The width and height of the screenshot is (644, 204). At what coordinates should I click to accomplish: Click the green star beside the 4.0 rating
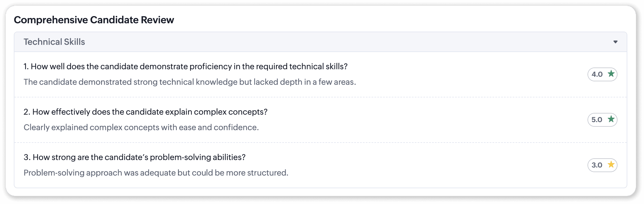coord(611,74)
